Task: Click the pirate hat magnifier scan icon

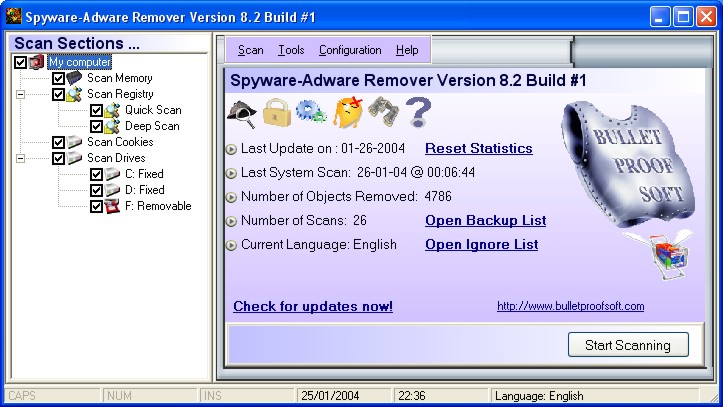Action: 242,113
